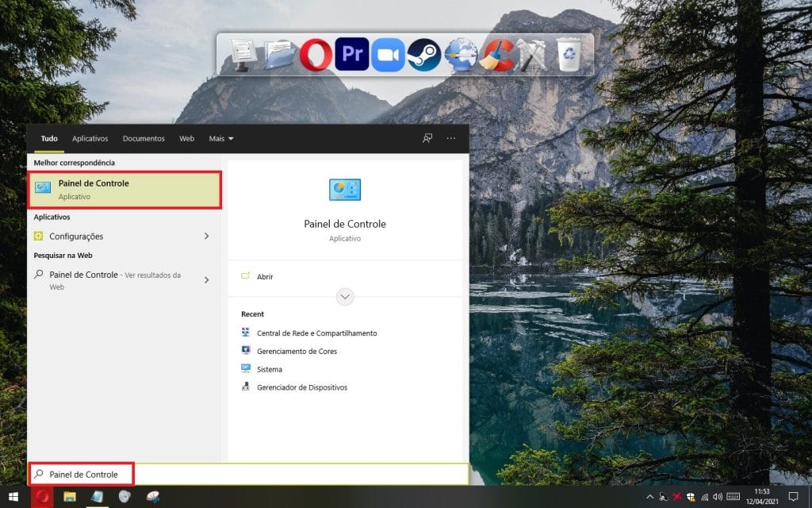Open the clock and date 11:53
Screen dimensions: 812x508
pos(762,497)
